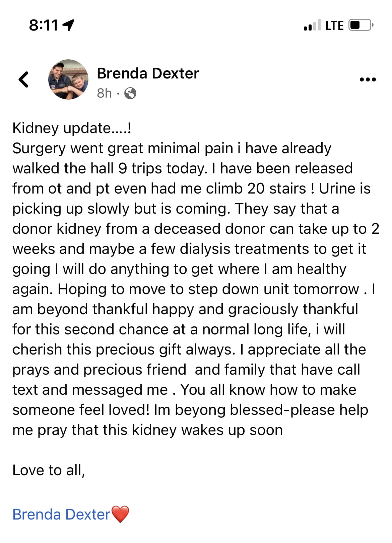Screen dimensions: 392x543
Task: Tap the cellular signal bars icon
Action: click(312, 25)
